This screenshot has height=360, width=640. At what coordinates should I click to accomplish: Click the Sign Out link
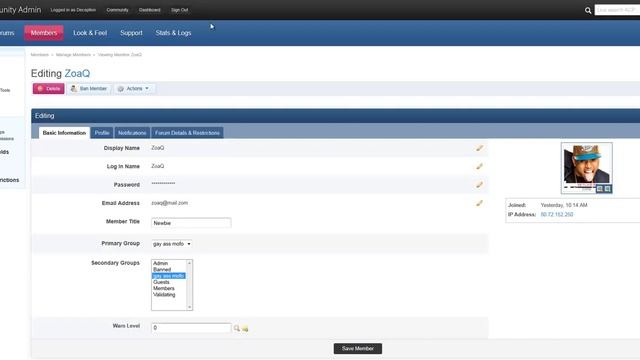click(x=180, y=10)
